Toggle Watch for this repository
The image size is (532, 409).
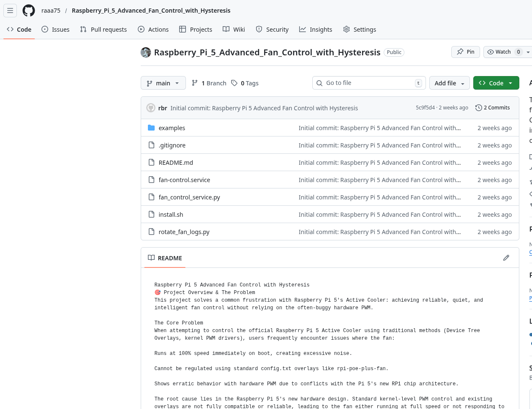(x=499, y=52)
